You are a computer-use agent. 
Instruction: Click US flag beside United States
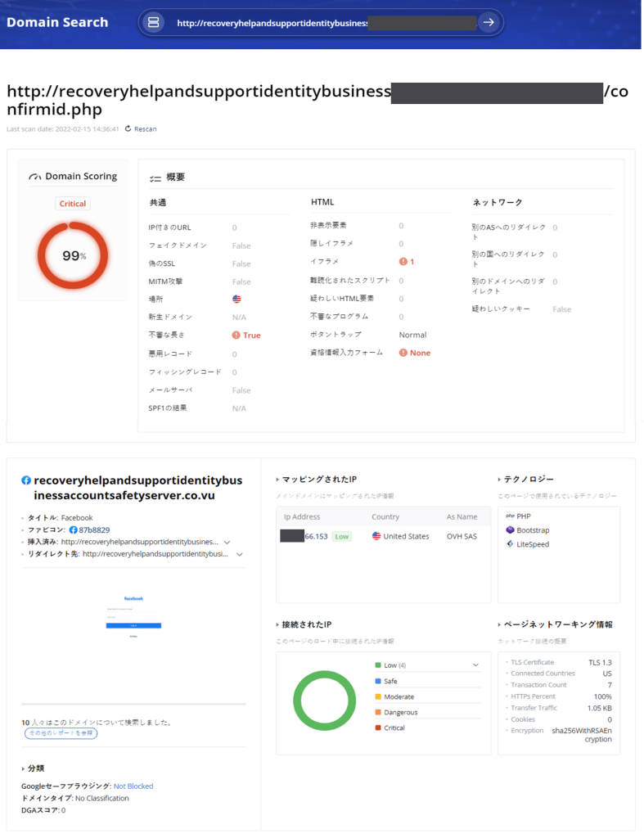click(x=376, y=536)
